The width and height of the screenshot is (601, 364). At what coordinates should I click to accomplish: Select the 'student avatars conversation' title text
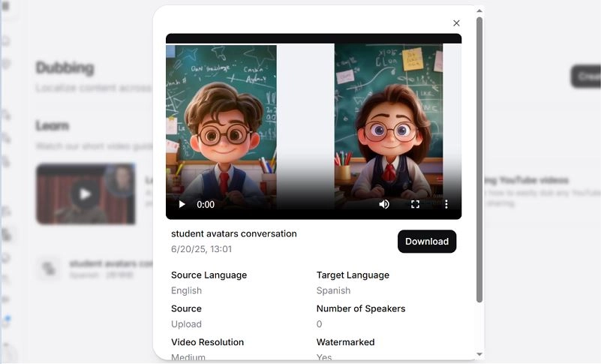pyautogui.click(x=233, y=233)
